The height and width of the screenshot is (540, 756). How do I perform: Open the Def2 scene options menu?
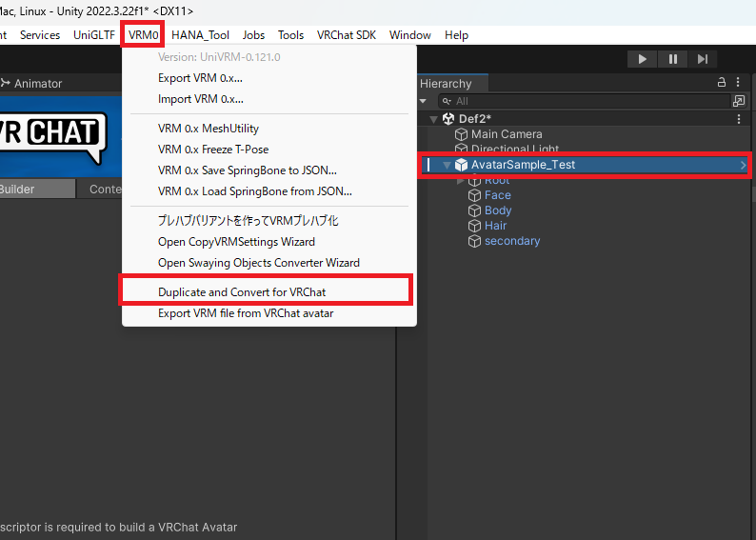[x=739, y=119]
